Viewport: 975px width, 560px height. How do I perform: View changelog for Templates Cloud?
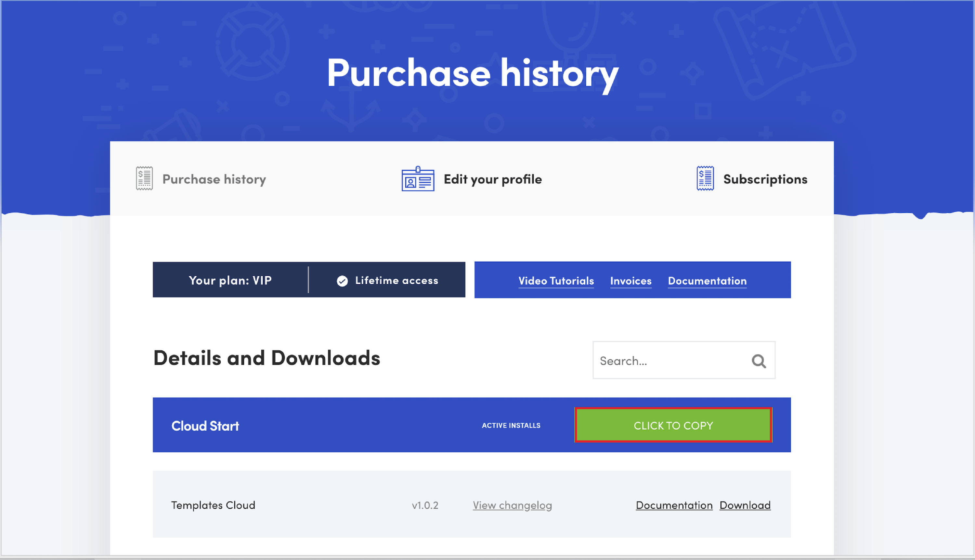[x=512, y=505]
